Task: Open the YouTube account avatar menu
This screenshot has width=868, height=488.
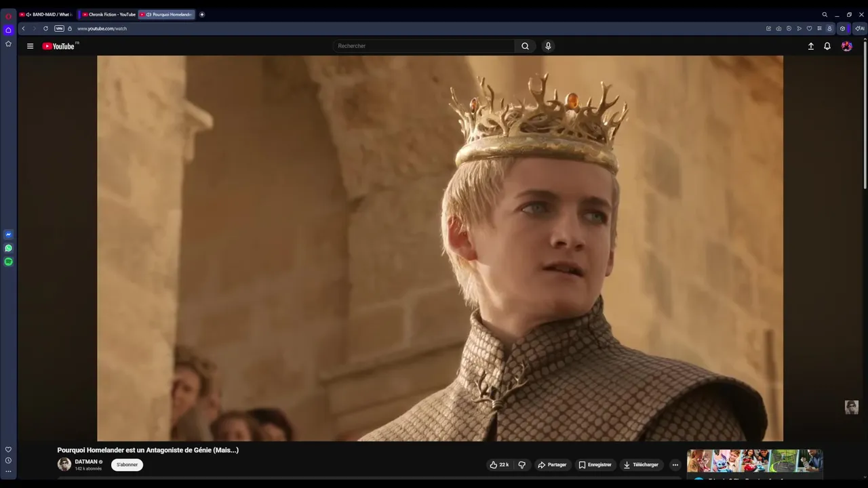Action: coord(847,46)
